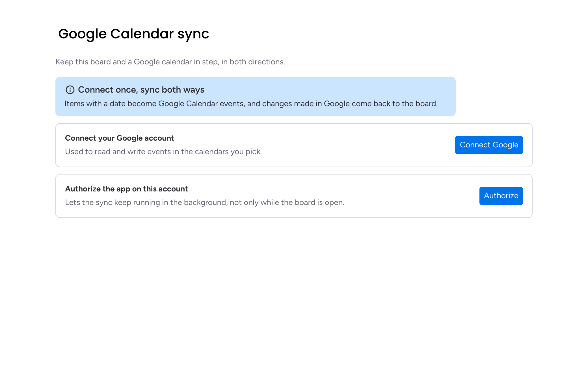The width and height of the screenshot is (588, 384).
Task: Click the Authorize button
Action: [x=501, y=196]
